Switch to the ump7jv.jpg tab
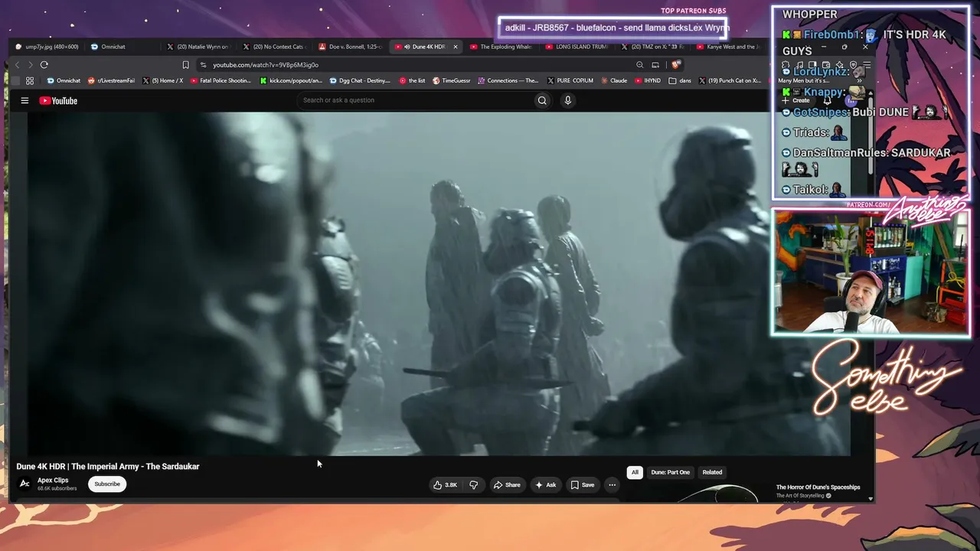Screen dimensions: 980x551 [x=47, y=47]
